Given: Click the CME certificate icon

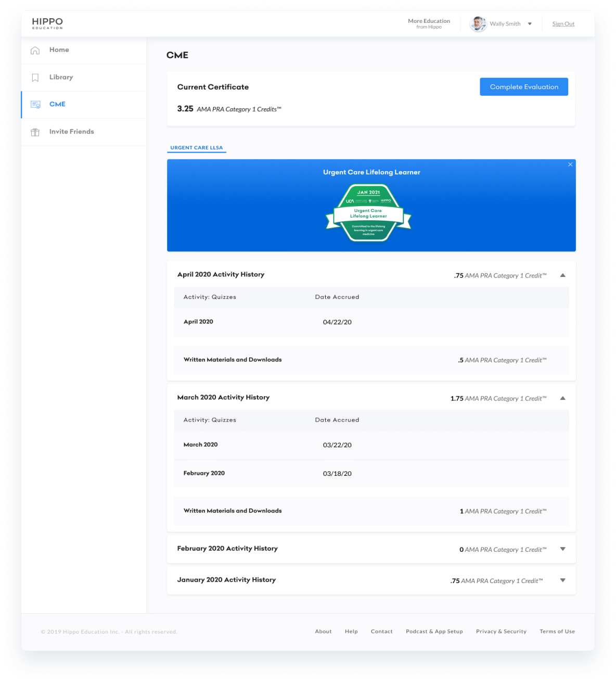Looking at the screenshot, I should [x=35, y=105].
